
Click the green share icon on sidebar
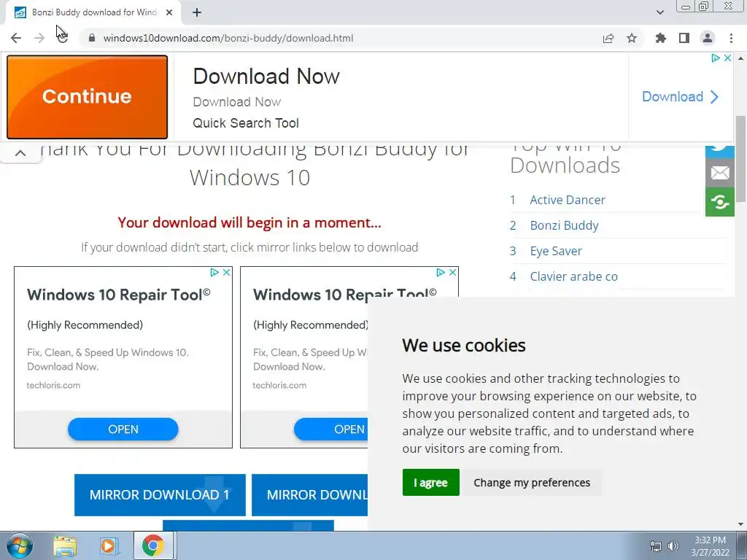click(720, 203)
